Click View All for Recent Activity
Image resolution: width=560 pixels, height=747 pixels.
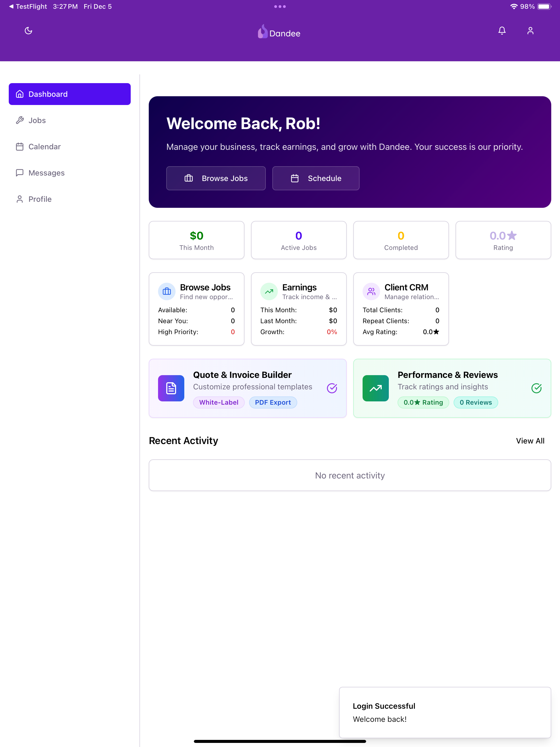coord(530,441)
